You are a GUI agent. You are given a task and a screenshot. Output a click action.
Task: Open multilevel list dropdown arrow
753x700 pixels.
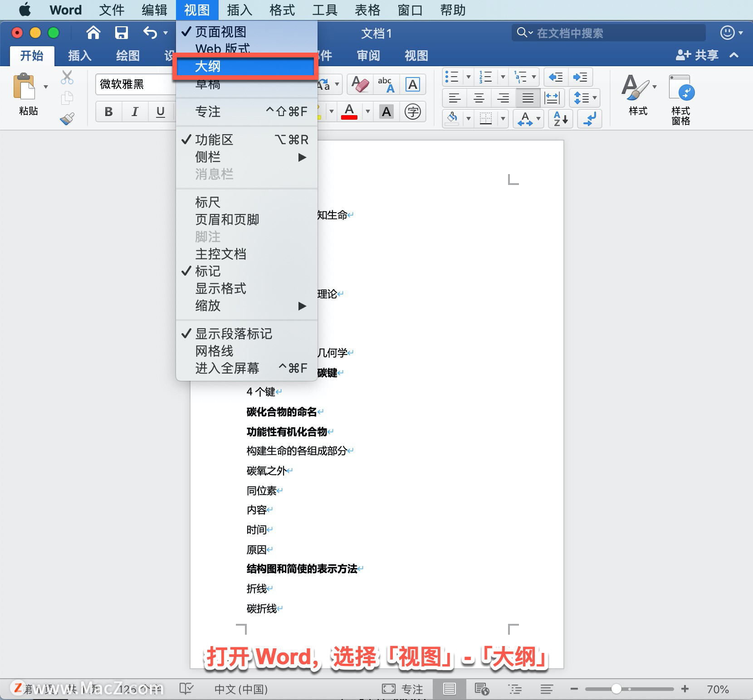(534, 77)
